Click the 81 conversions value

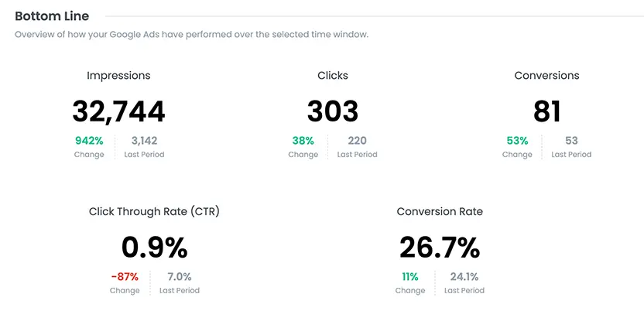pos(546,111)
